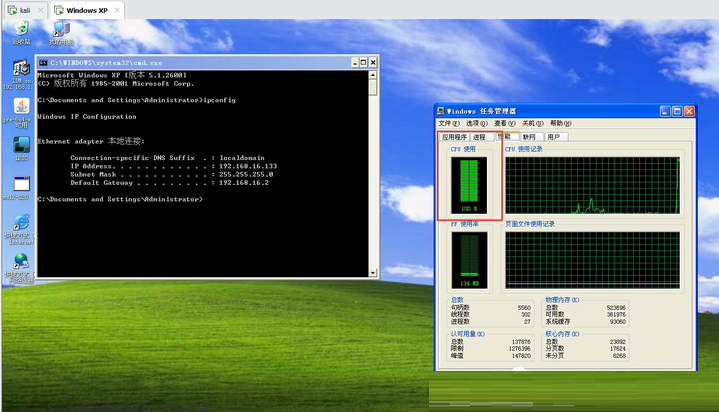
Task: Select the IIS on 192.168.1 desktop shortcut
Action: pyautogui.click(x=21, y=68)
